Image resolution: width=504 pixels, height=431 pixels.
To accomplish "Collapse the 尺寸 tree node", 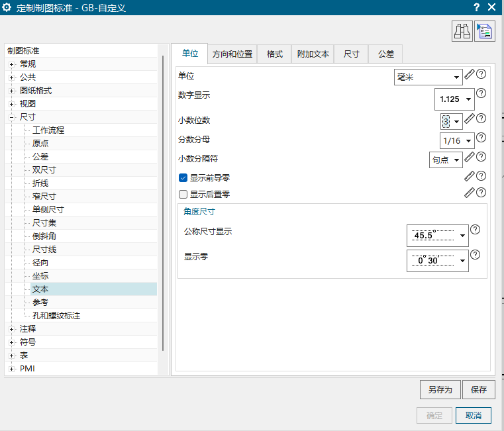I will tap(11, 118).
